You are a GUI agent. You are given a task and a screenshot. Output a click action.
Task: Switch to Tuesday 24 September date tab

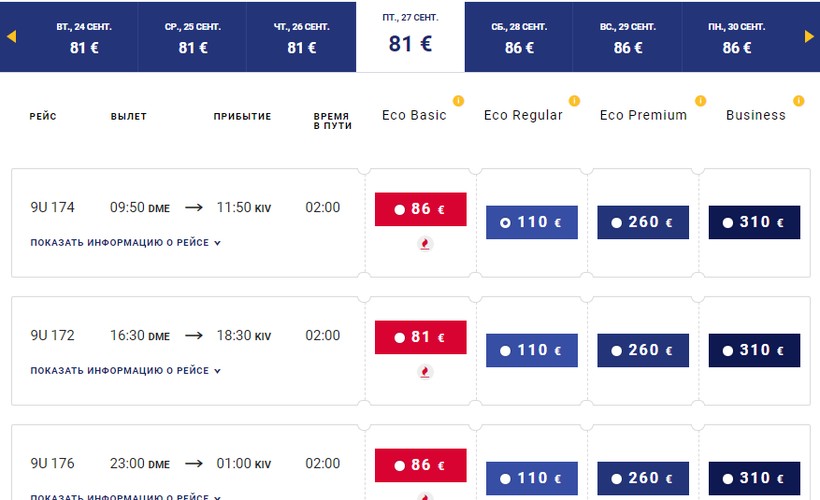pyautogui.click(x=84, y=37)
